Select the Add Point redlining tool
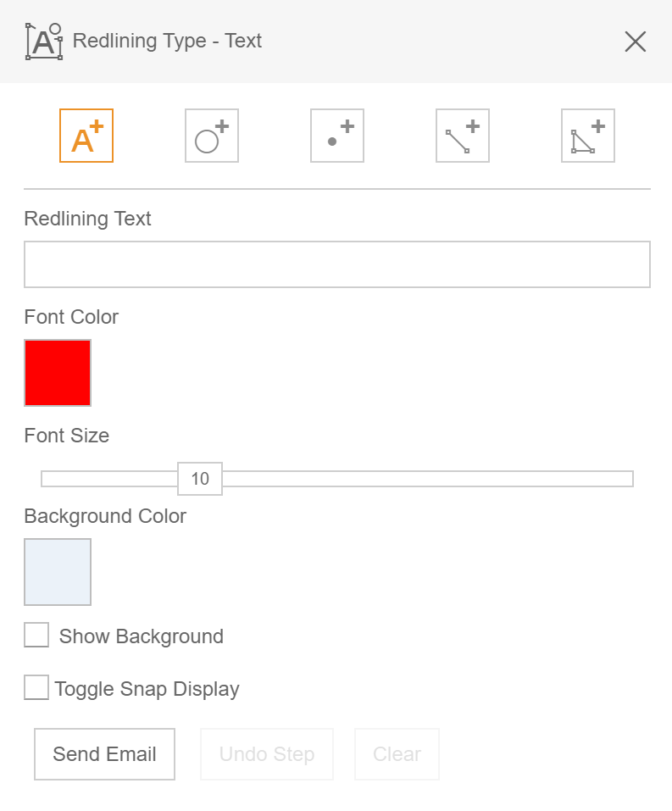This screenshot has height=811, width=672. tap(336, 136)
